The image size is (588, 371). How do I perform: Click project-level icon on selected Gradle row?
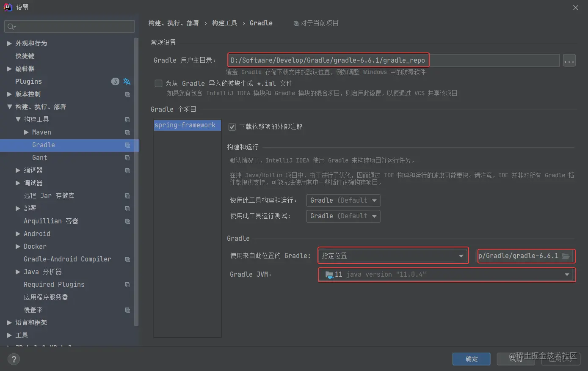[127, 145]
